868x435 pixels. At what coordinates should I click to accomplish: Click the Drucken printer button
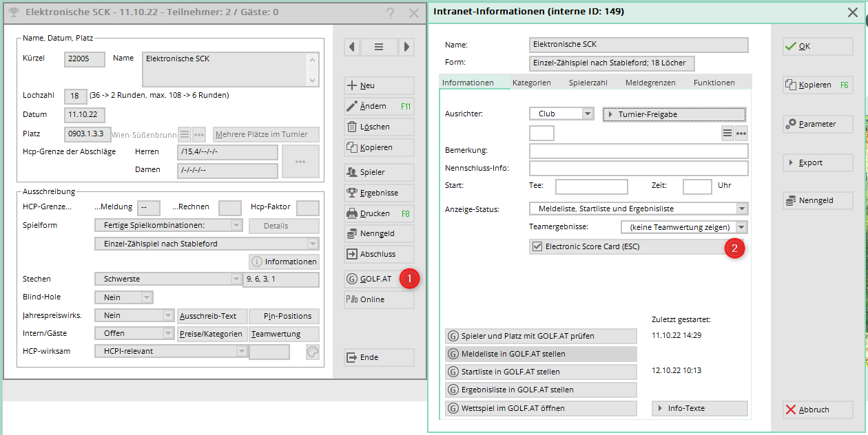(379, 213)
